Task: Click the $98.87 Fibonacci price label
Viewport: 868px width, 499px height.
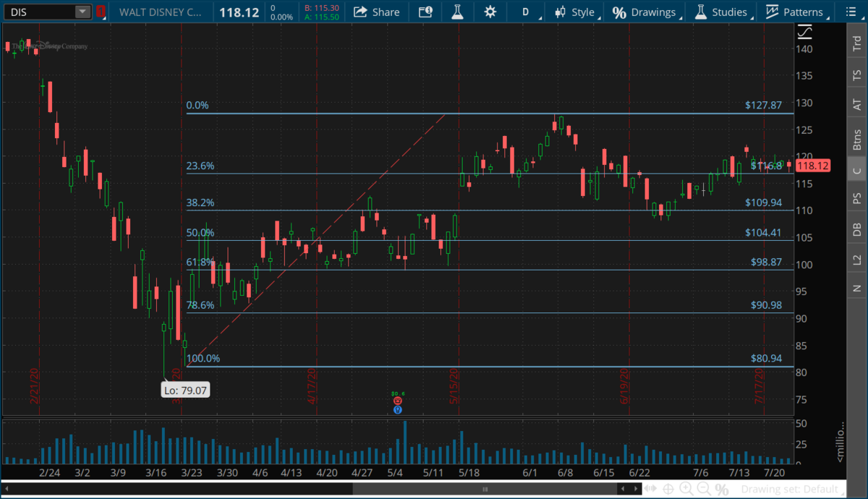Action: pyautogui.click(x=767, y=262)
